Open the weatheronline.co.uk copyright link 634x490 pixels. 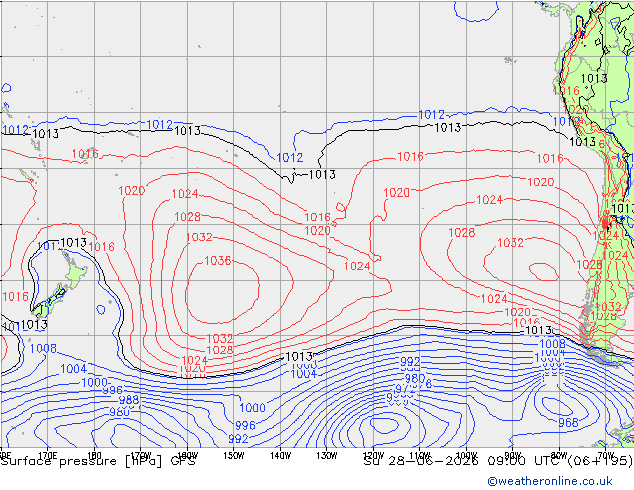point(549,481)
